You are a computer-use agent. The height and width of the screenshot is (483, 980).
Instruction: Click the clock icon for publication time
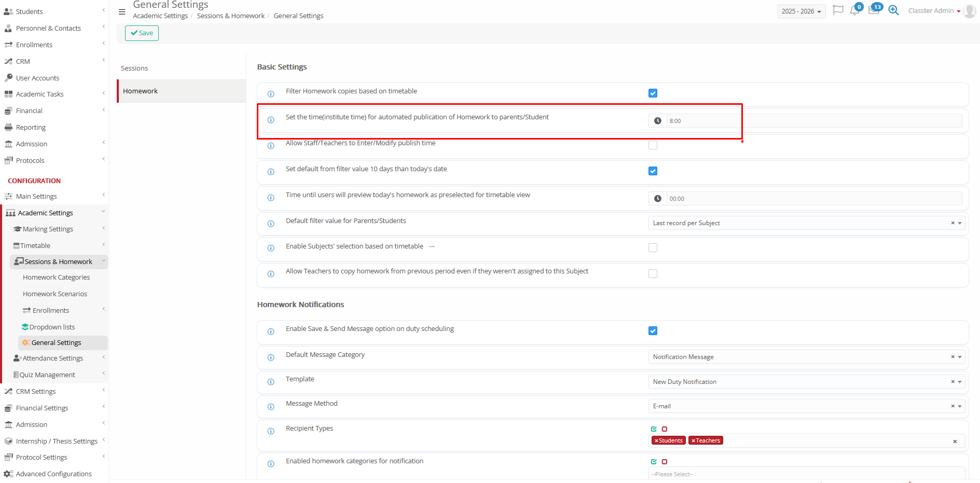tap(657, 121)
